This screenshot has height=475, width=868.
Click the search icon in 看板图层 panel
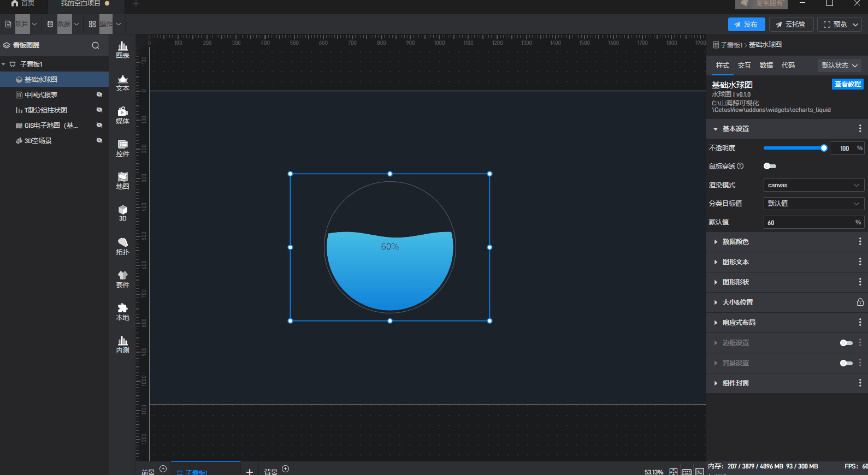point(96,45)
